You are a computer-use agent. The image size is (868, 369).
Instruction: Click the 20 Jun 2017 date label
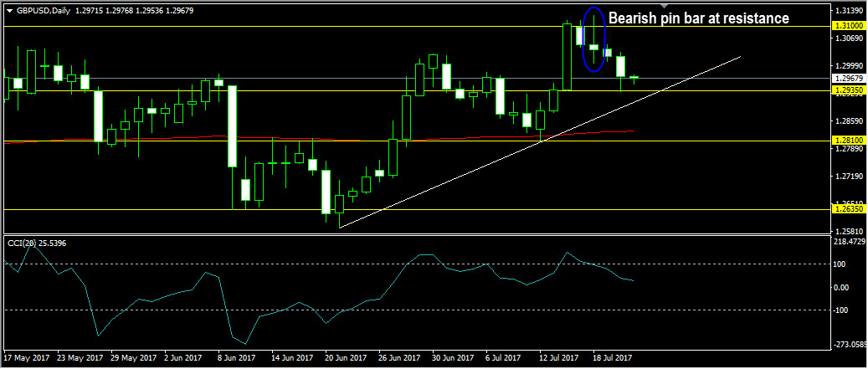point(347,357)
